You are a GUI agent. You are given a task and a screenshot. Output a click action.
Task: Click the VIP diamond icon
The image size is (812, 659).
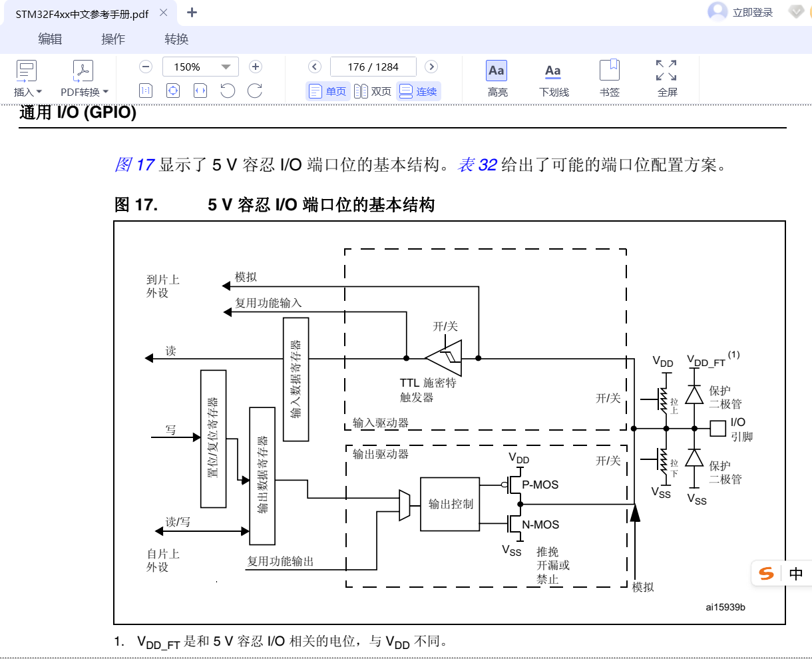coord(796,11)
